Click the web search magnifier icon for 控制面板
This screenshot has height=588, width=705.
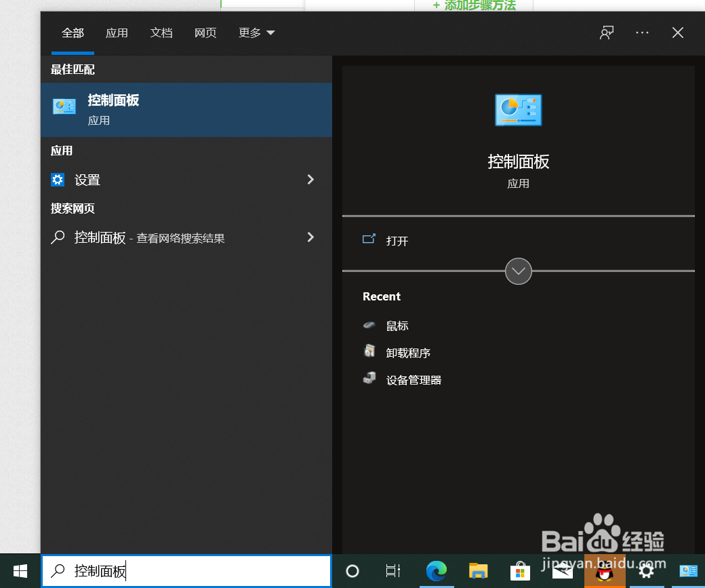coord(58,237)
